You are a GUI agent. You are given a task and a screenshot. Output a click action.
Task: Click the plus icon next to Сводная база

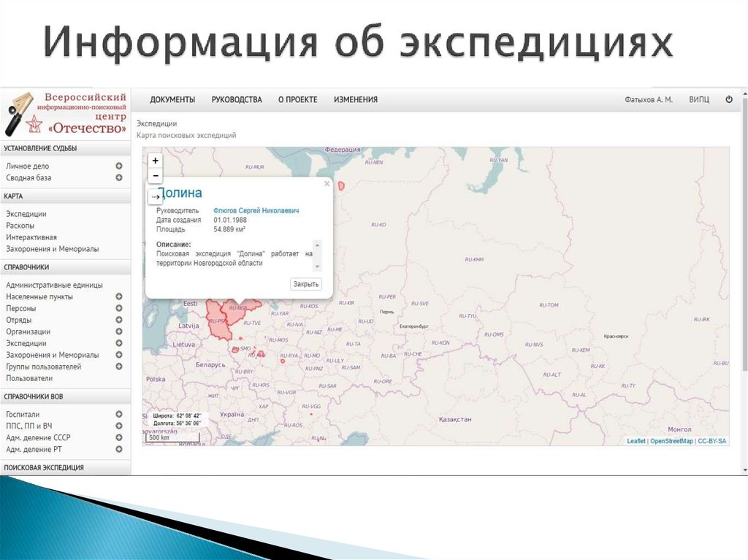click(118, 177)
